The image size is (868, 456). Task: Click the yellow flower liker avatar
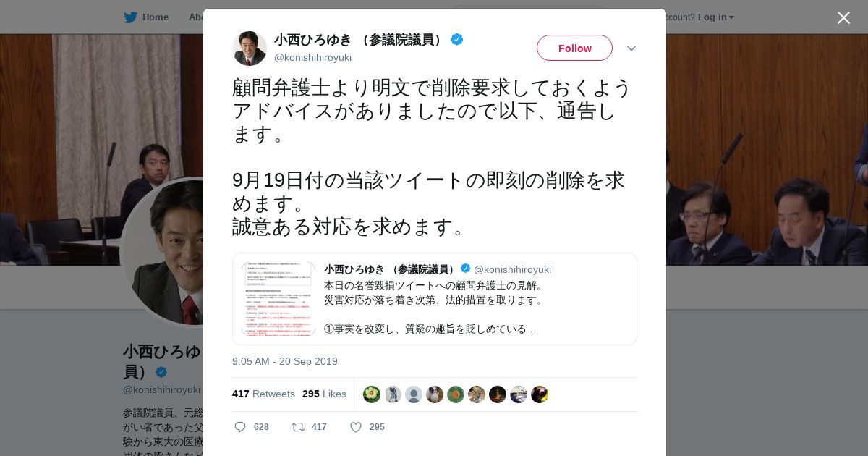[x=372, y=394]
